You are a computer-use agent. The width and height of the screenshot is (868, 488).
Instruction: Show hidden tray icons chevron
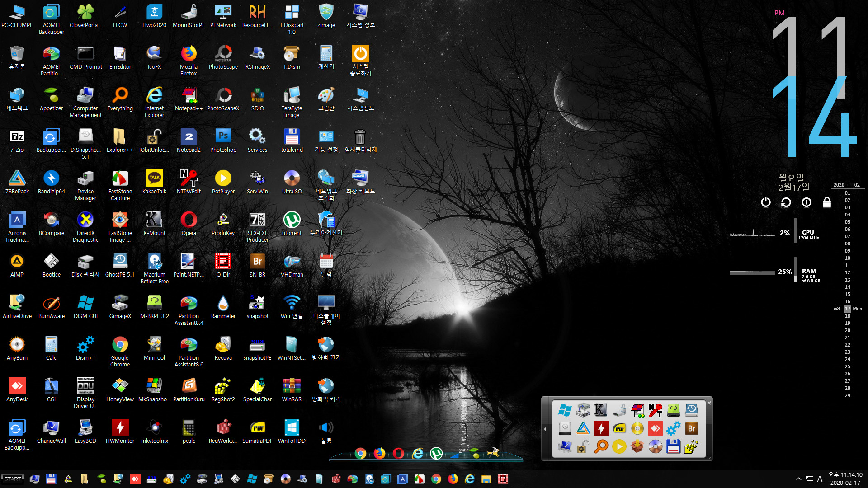799,479
